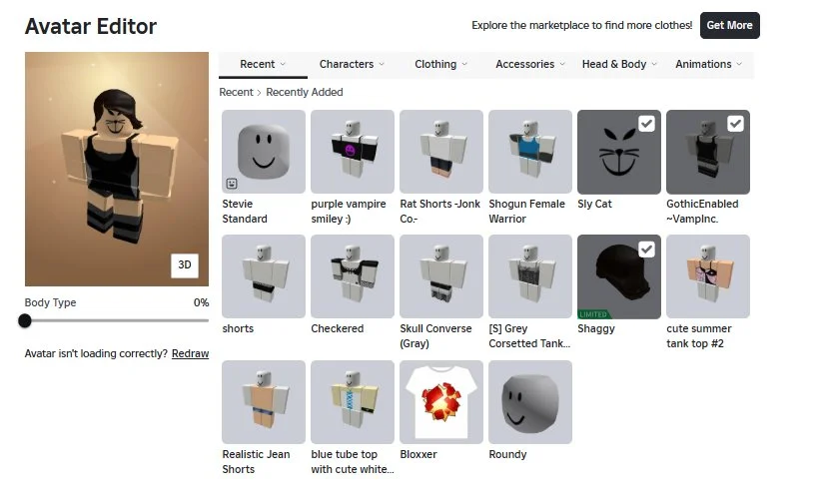834x504 pixels.
Task: Open the Head & Body tab
Action: 619,64
